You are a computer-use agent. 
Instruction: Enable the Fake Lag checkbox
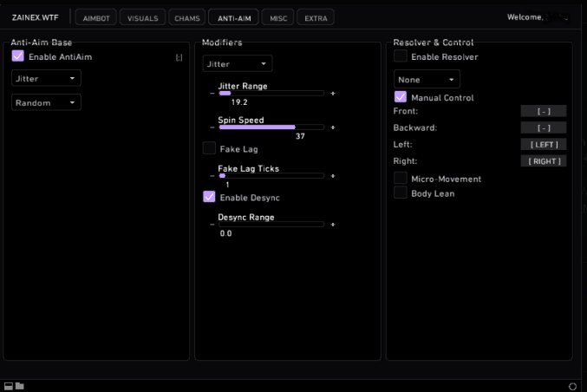[x=209, y=148]
